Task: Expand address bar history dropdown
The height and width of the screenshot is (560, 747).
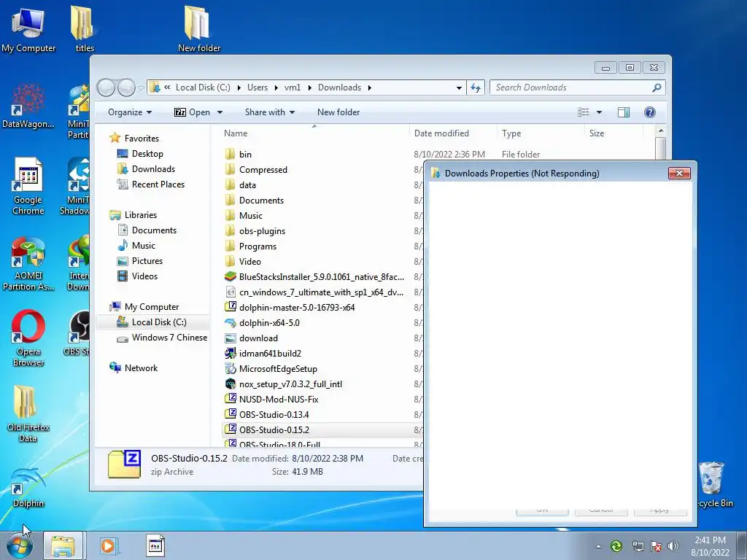Action: pos(459,87)
